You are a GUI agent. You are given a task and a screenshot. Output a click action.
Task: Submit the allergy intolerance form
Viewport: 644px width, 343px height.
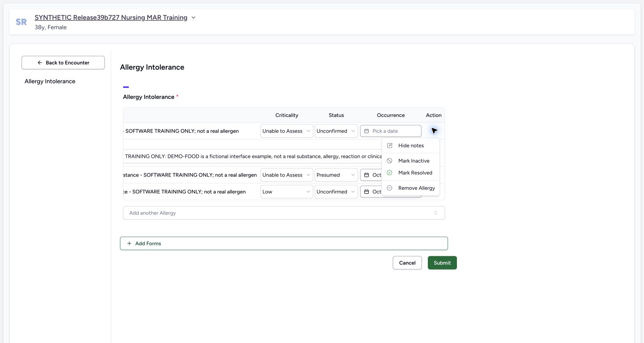(442, 263)
